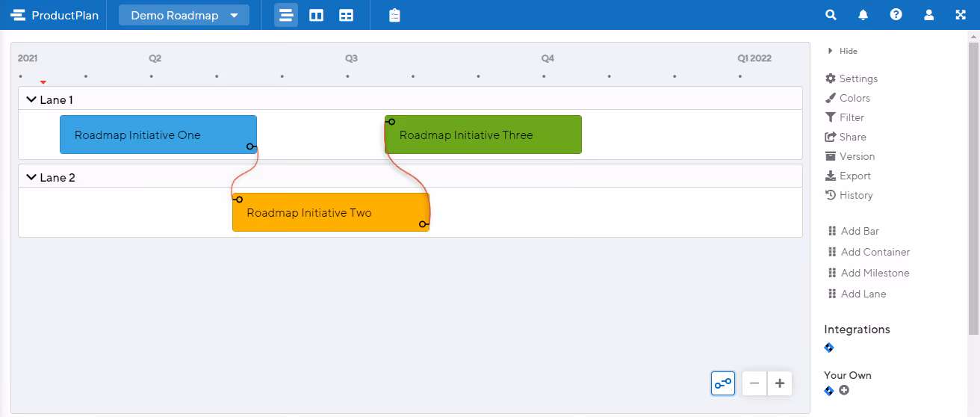Collapse Lane 2
Image resolution: width=980 pixels, height=417 pixels.
pos(31,177)
